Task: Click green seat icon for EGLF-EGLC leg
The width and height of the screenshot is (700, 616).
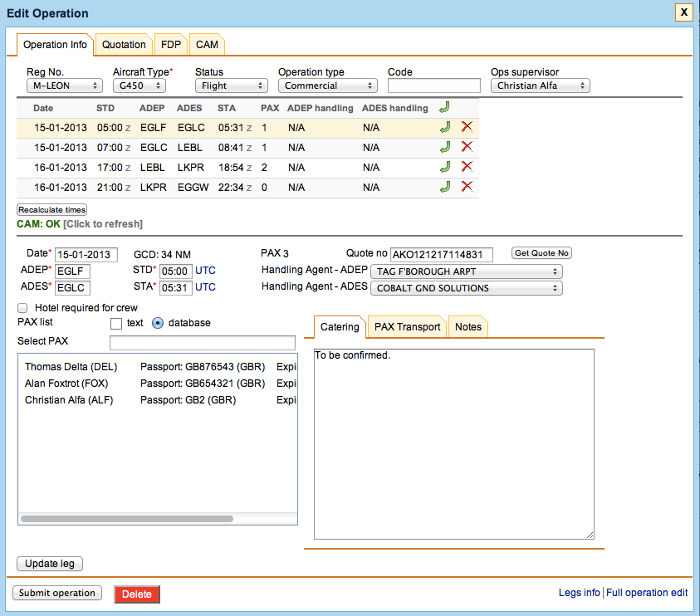Action: coord(445,128)
